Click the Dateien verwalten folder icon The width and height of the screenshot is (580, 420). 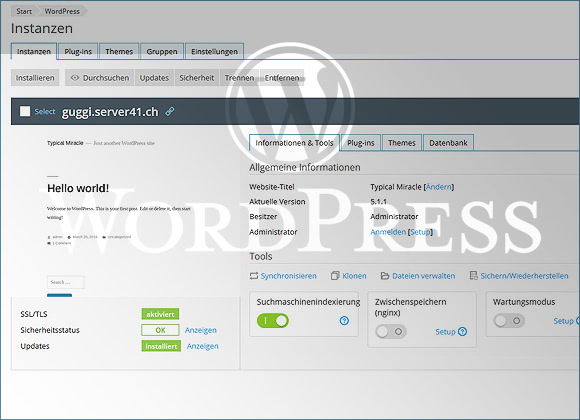coord(385,276)
